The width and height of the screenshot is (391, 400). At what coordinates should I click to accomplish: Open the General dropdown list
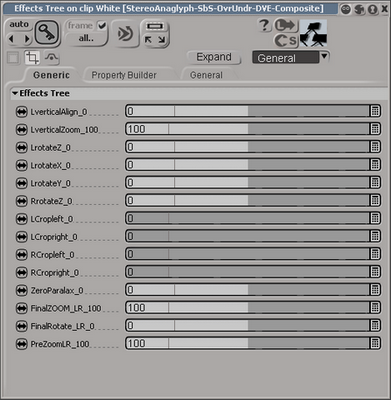291,58
